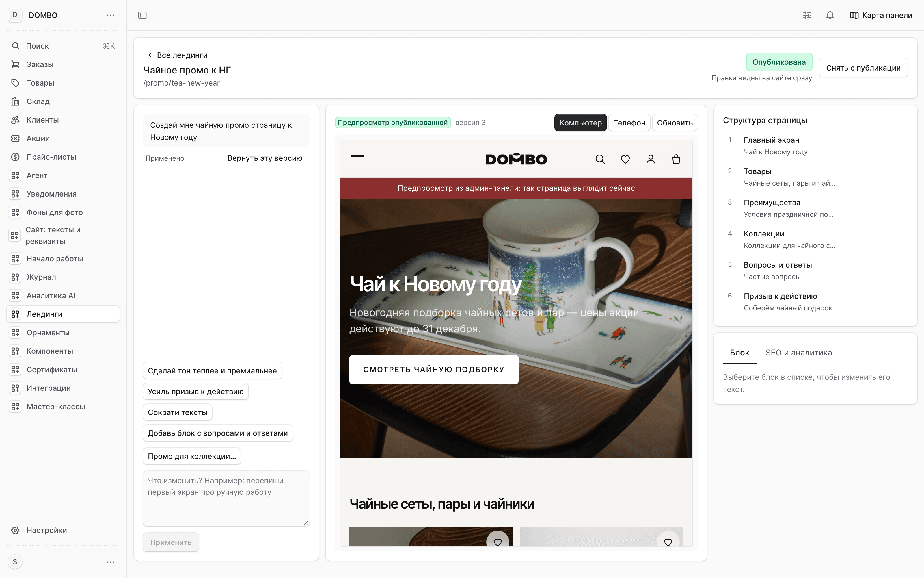Open the notifications bell
924x578 pixels.
point(830,15)
